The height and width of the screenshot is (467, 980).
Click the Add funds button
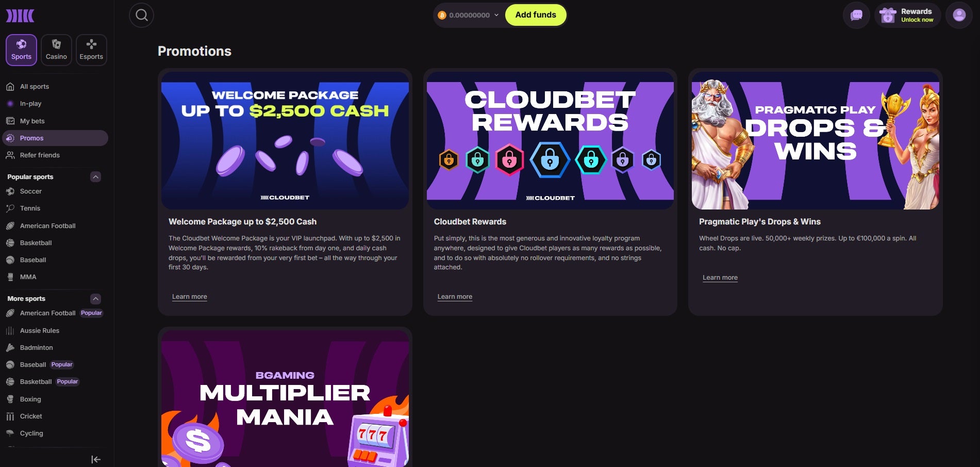(x=536, y=15)
